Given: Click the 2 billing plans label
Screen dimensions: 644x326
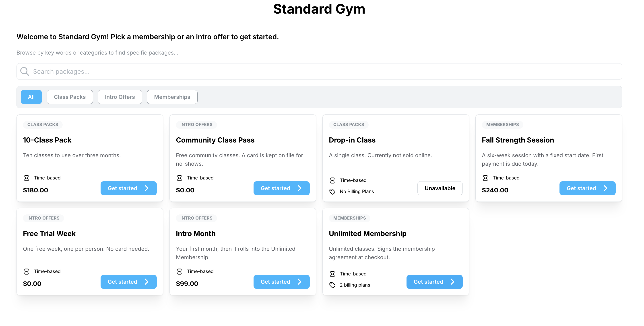Looking at the screenshot, I should click(x=355, y=285).
